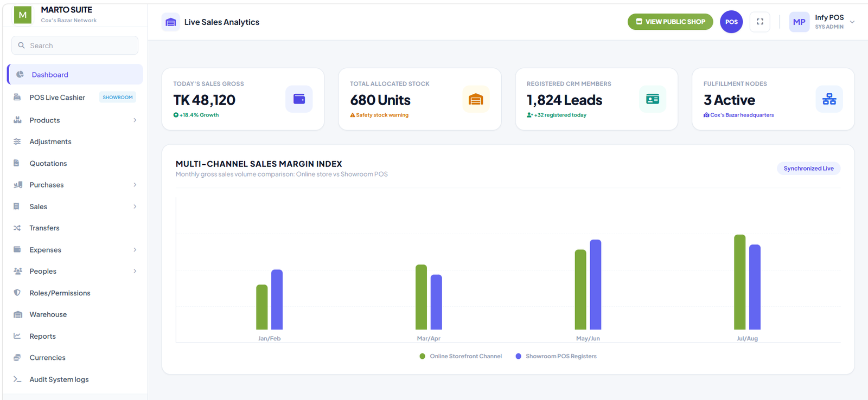Go to Adjustments in the sidebar
The image size is (868, 400).
click(x=75, y=141)
